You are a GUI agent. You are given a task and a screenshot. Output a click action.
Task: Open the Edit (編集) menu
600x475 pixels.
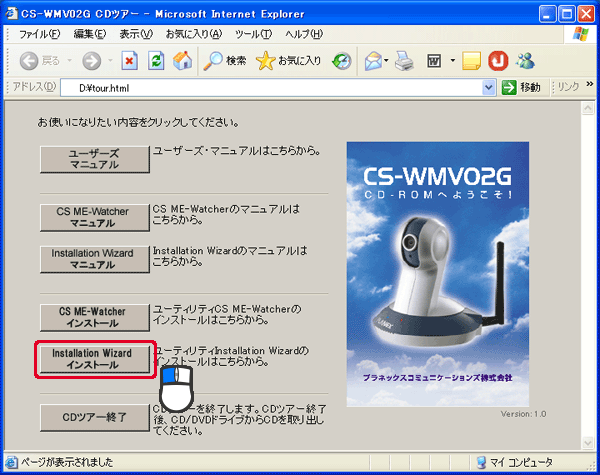(x=90, y=34)
